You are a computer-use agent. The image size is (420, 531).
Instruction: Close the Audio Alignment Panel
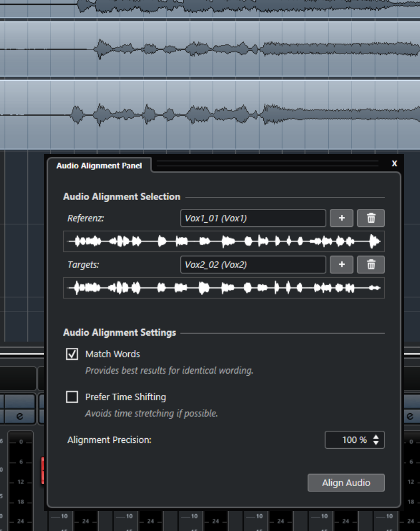coord(394,164)
